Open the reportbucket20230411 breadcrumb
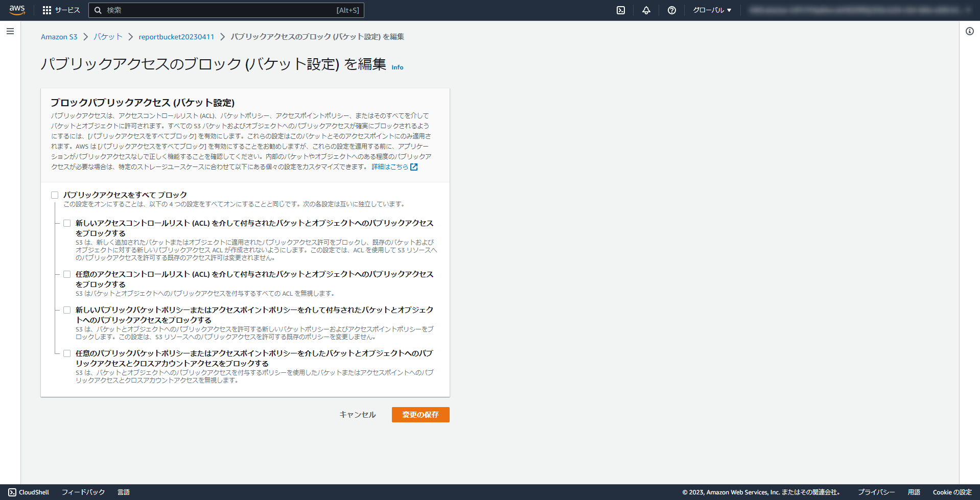 176,36
